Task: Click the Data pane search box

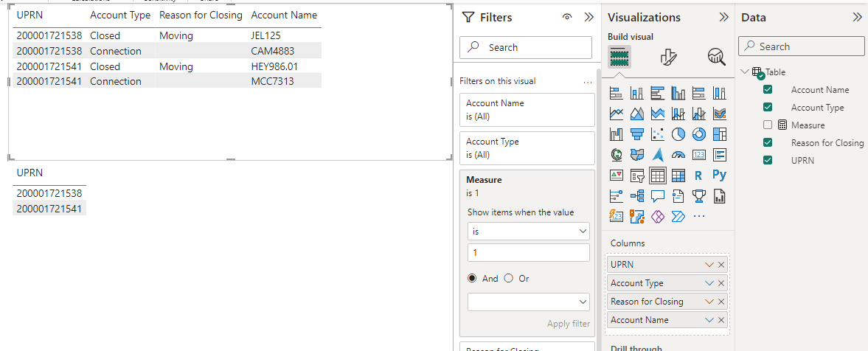Action: coord(802,46)
